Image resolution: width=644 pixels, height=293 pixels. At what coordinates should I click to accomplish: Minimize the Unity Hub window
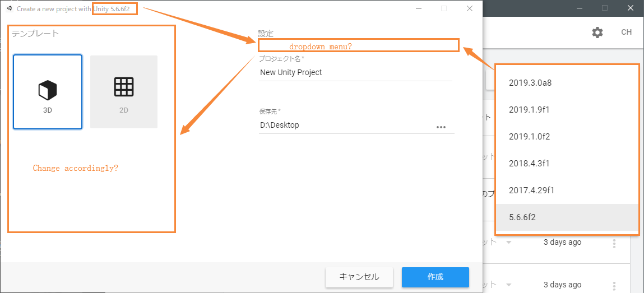coord(579,8)
